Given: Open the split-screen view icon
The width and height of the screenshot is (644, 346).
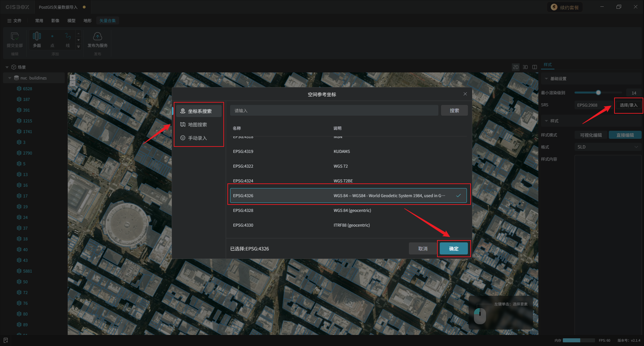Looking at the screenshot, I should click(x=535, y=67).
